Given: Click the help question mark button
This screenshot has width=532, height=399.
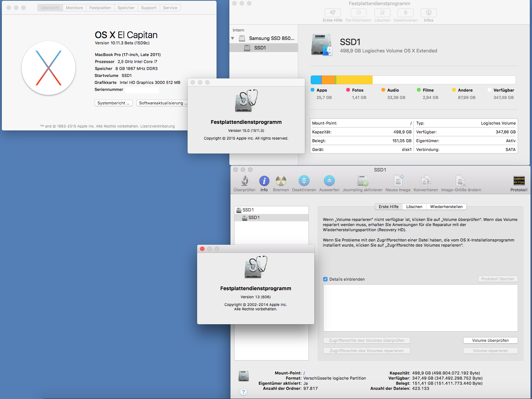Looking at the screenshot, I should coord(243,392).
